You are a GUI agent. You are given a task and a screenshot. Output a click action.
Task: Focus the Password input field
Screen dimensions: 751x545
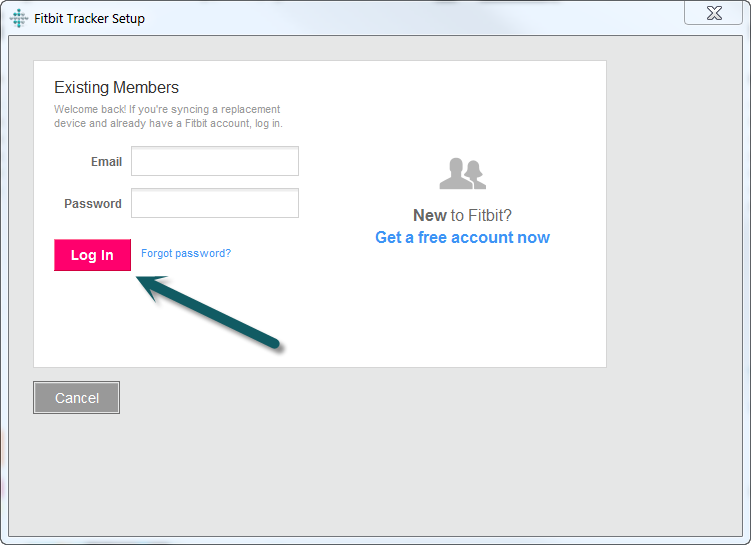point(215,203)
